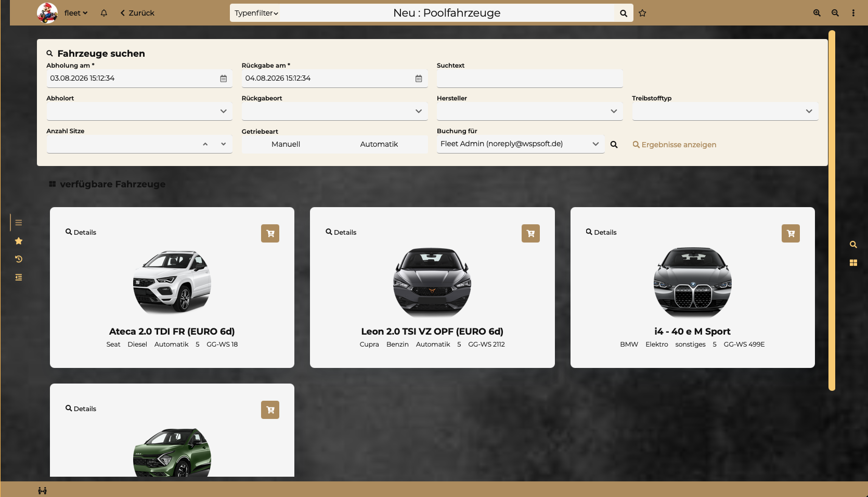
Task: Add i4 - 40 e M Sport to cart
Action: 791,234
